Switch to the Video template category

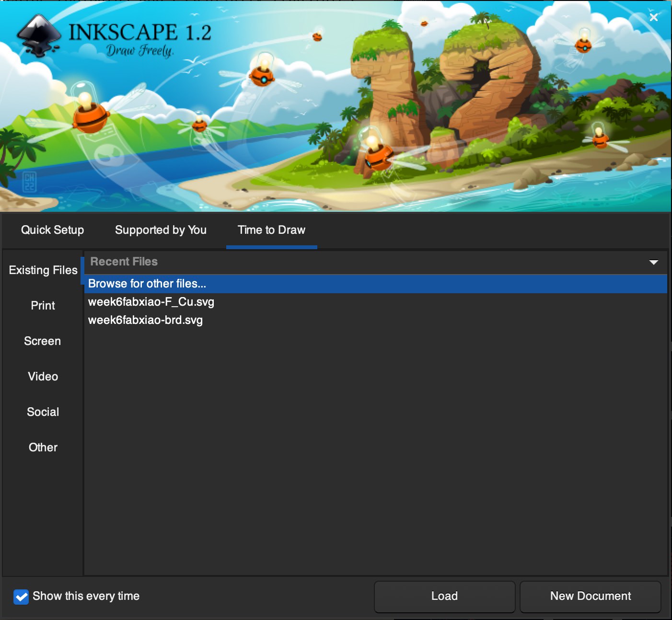tap(43, 377)
